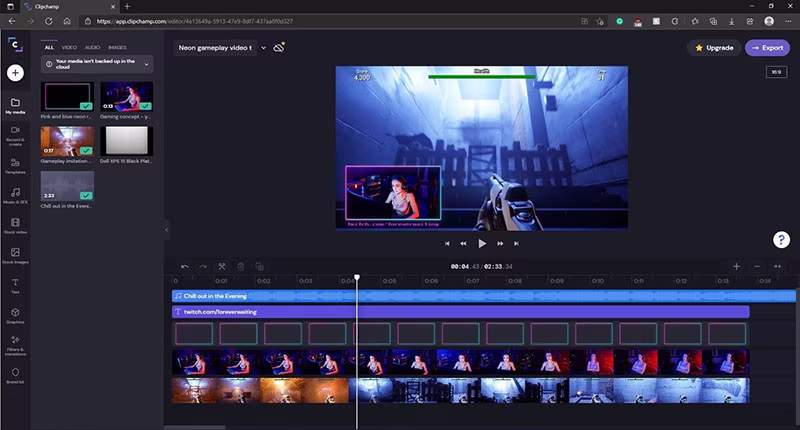Open the help question mark button
Image resolution: width=800 pixels, height=430 pixels.
pos(781,239)
